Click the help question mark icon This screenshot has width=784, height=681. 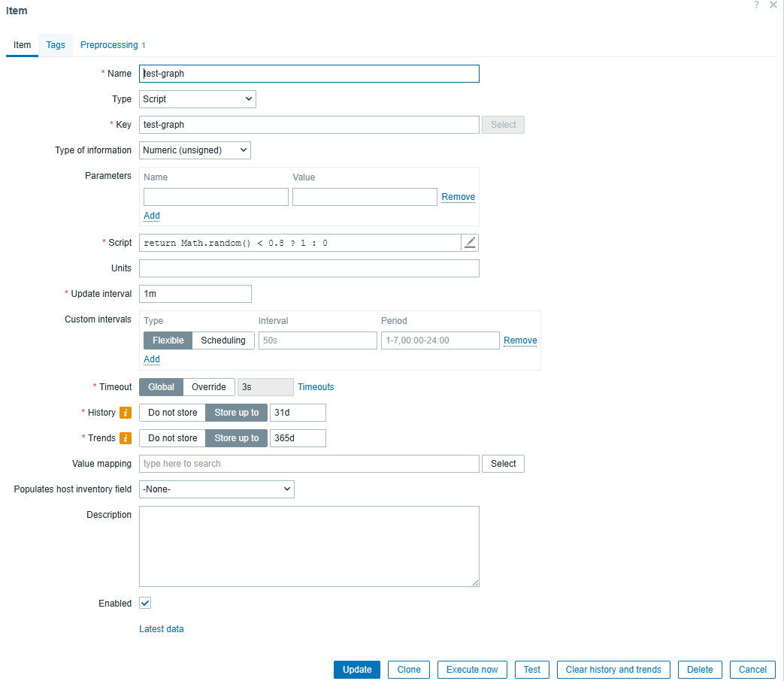tap(756, 5)
